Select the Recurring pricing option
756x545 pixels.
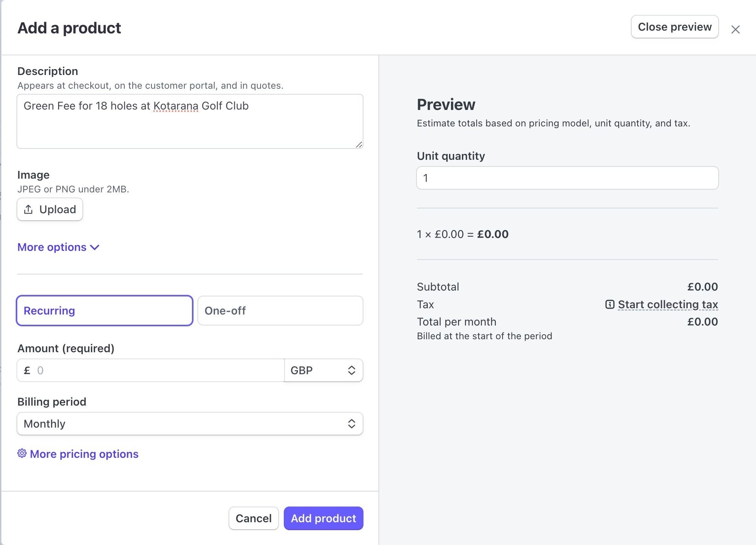(x=104, y=311)
